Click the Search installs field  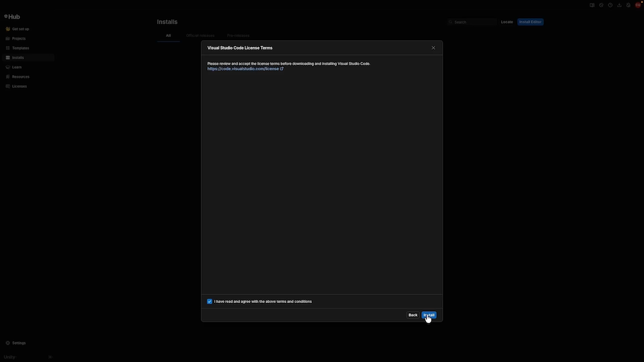point(472,21)
